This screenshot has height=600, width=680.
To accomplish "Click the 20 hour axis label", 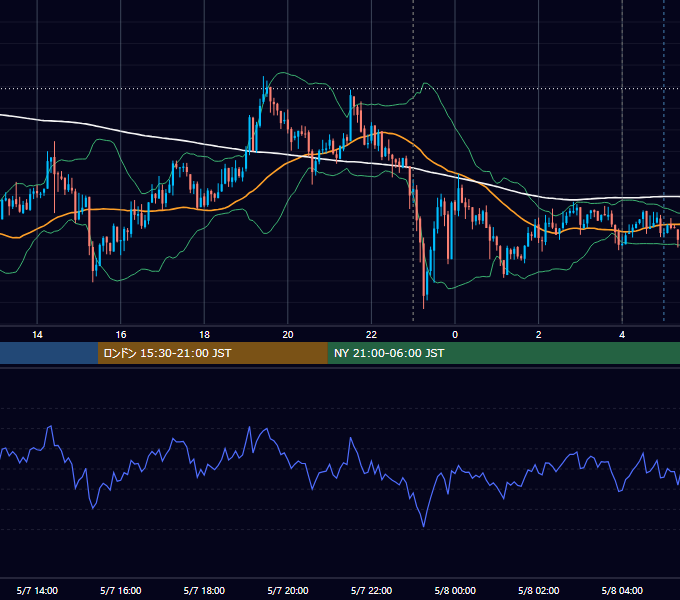I will 288,335.
